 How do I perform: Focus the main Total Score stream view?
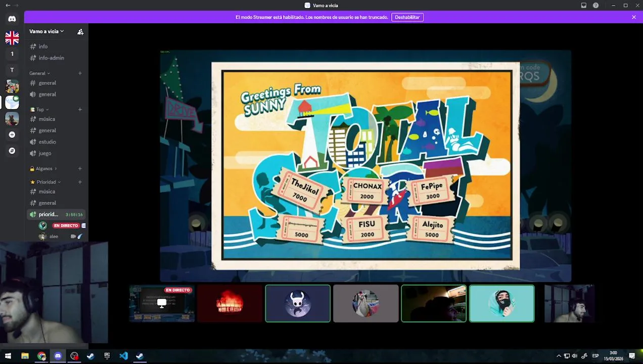[365, 165]
